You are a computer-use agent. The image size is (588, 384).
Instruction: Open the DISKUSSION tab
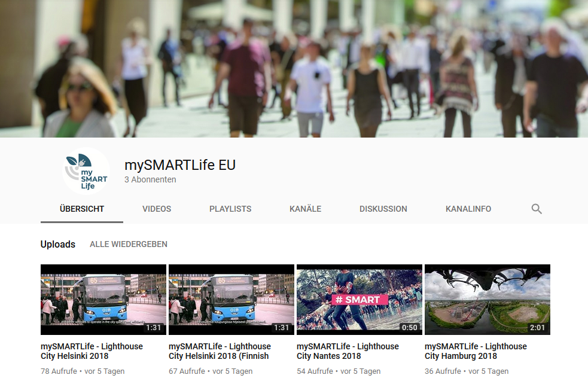pos(383,209)
